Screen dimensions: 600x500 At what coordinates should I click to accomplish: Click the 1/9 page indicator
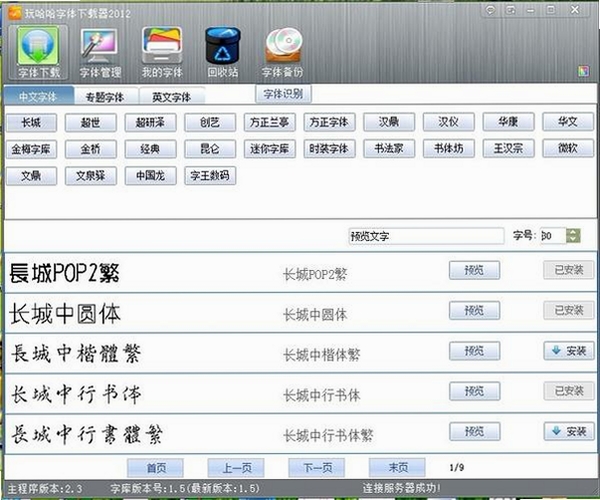457,467
